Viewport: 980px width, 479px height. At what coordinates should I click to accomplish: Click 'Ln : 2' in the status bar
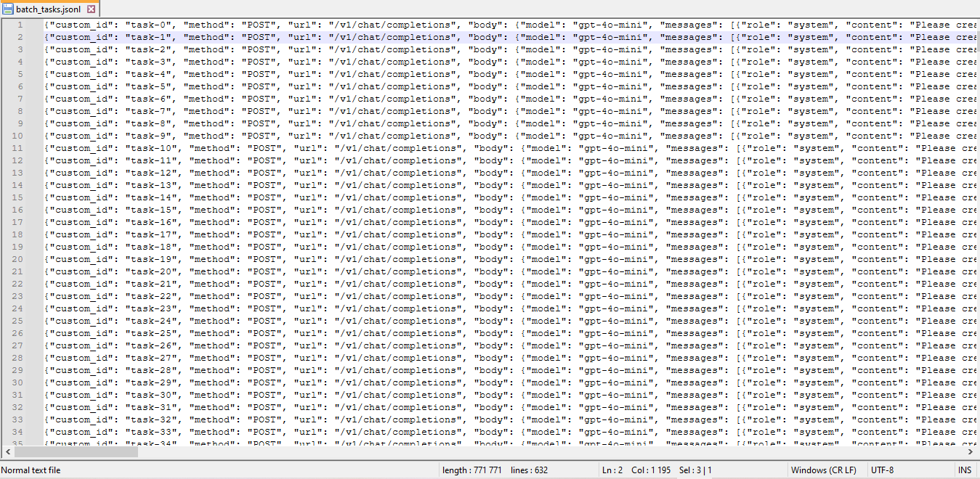(612, 470)
